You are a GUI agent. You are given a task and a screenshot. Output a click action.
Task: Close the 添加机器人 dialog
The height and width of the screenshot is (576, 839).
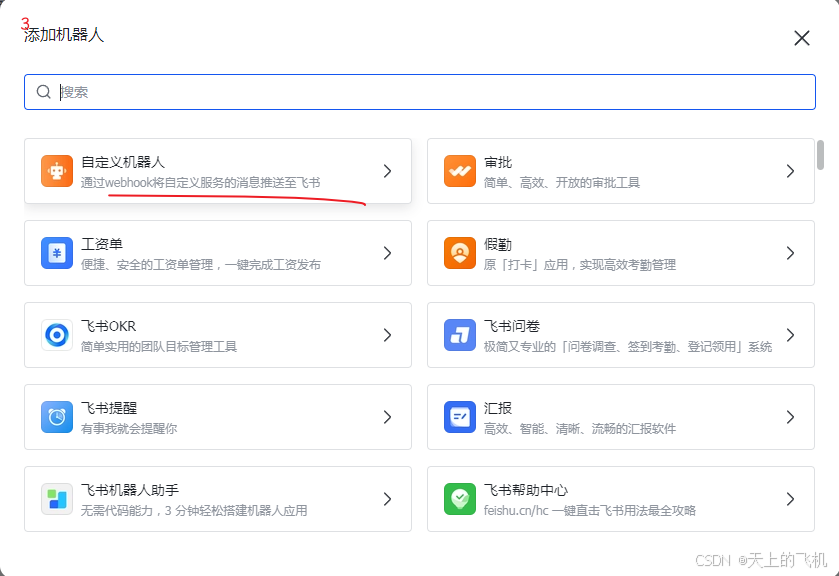(x=802, y=38)
